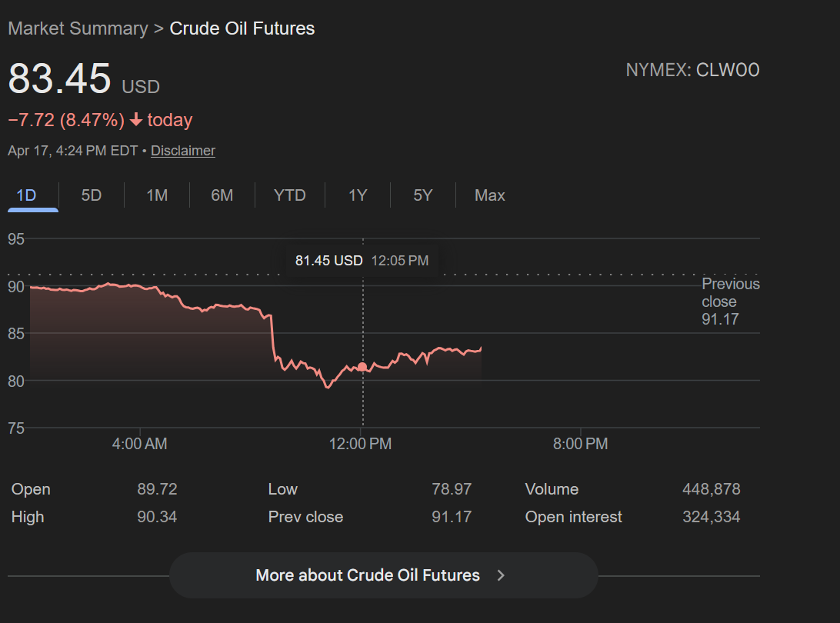Click the Open interest label

pos(574,517)
